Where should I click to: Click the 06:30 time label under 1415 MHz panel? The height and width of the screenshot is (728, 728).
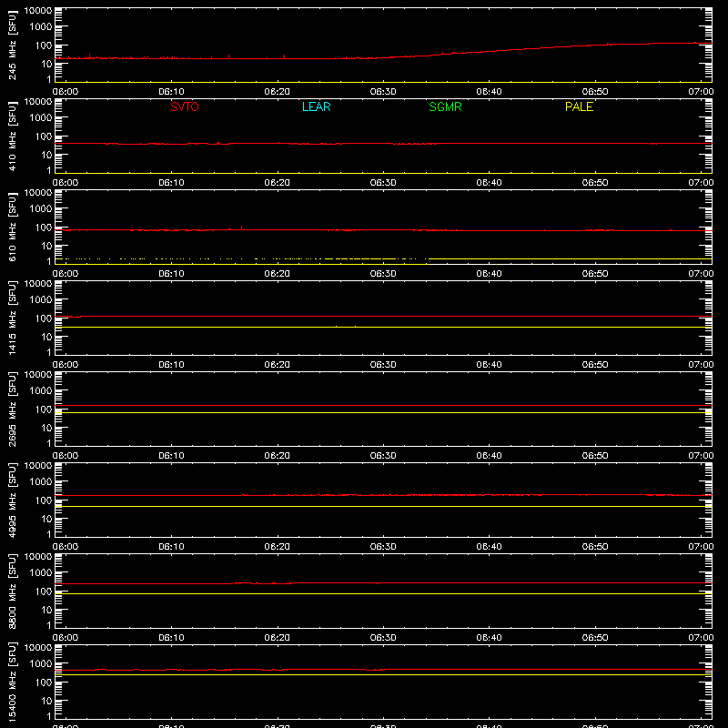coord(383,365)
